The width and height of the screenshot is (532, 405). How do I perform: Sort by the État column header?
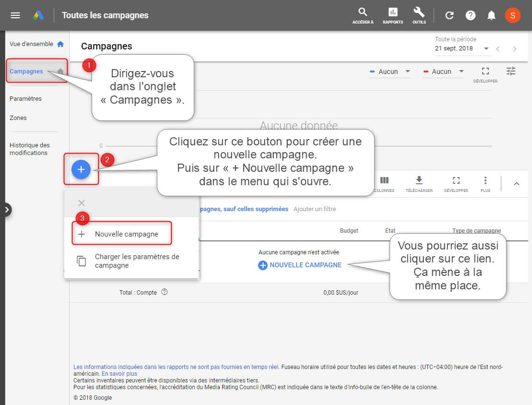click(x=390, y=230)
